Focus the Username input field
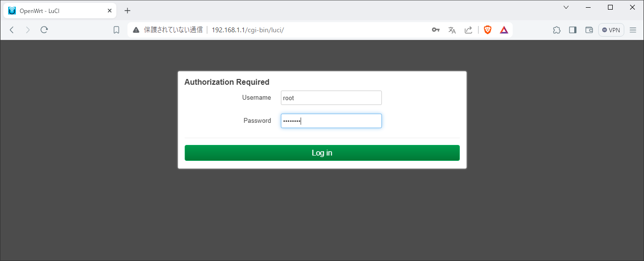Viewport: 644px width, 261px height. (331, 98)
